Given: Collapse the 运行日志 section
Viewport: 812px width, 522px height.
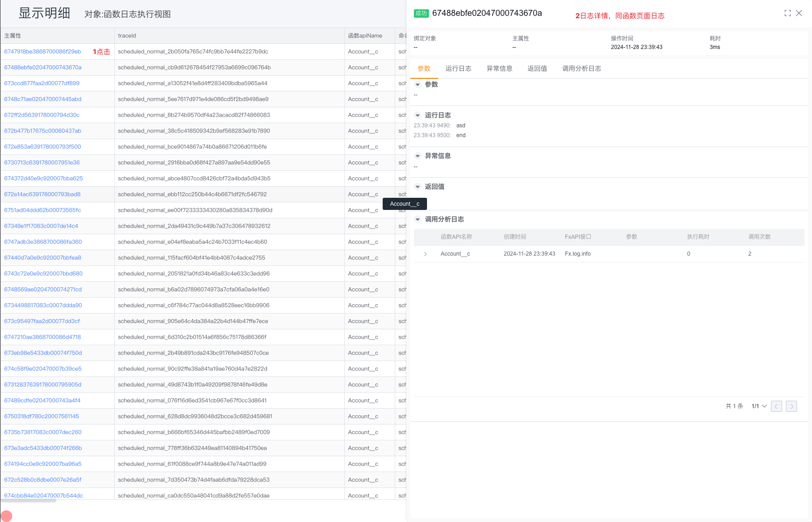Looking at the screenshot, I should point(418,116).
